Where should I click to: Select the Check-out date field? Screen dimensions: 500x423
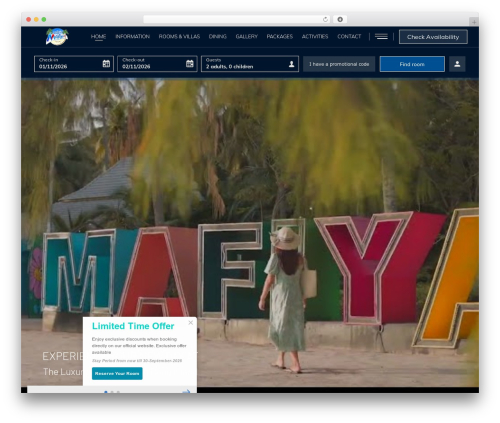point(157,64)
